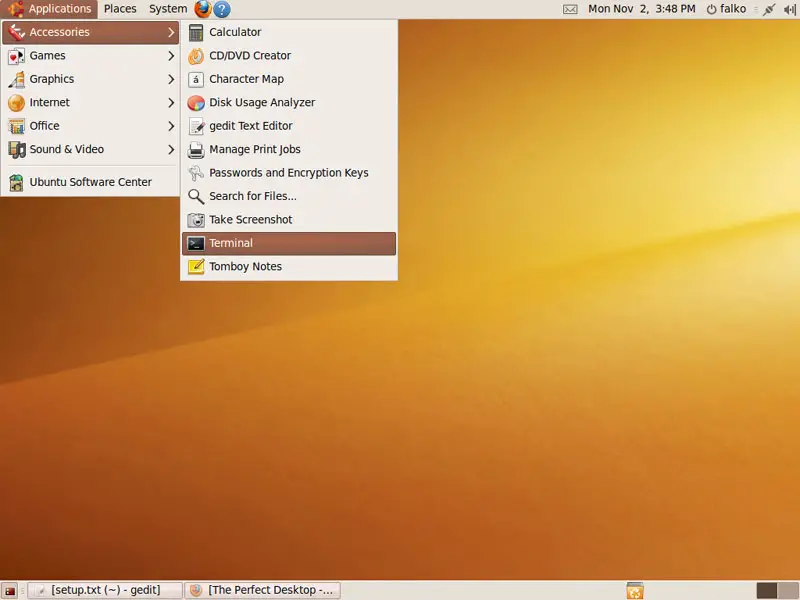Expand the Internet submenu arrow
Image resolution: width=800 pixels, height=600 pixels.
(171, 103)
